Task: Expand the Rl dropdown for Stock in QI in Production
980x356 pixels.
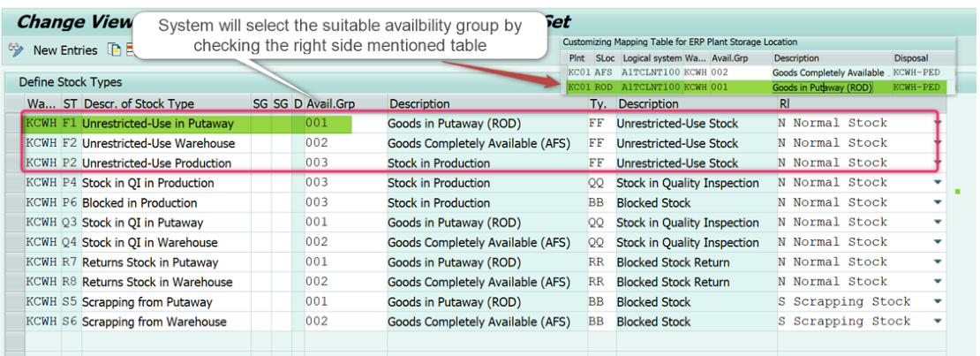Action: click(x=937, y=183)
